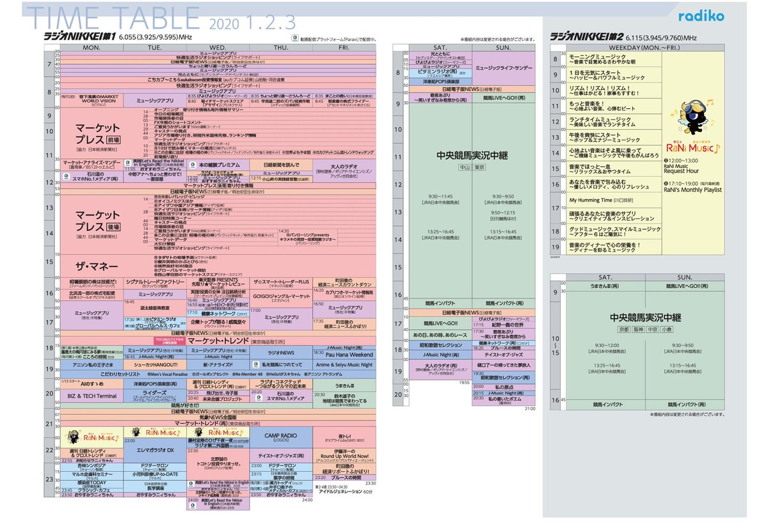Screen dimensions: 768x532
Task: Select the TUE. column header
Action: point(154,47)
